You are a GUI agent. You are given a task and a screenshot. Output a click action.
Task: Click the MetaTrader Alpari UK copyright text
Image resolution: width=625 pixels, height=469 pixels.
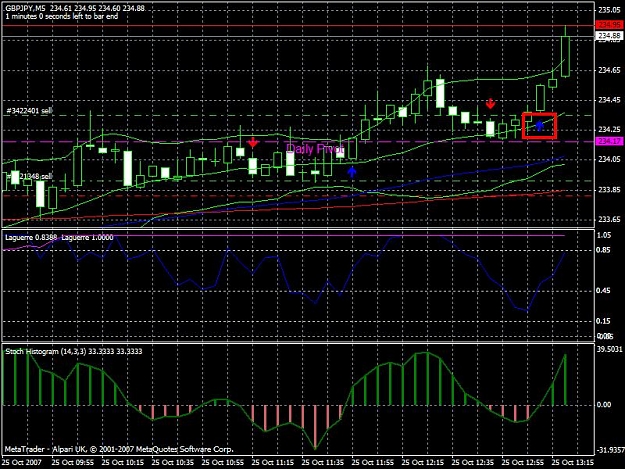click(119, 449)
